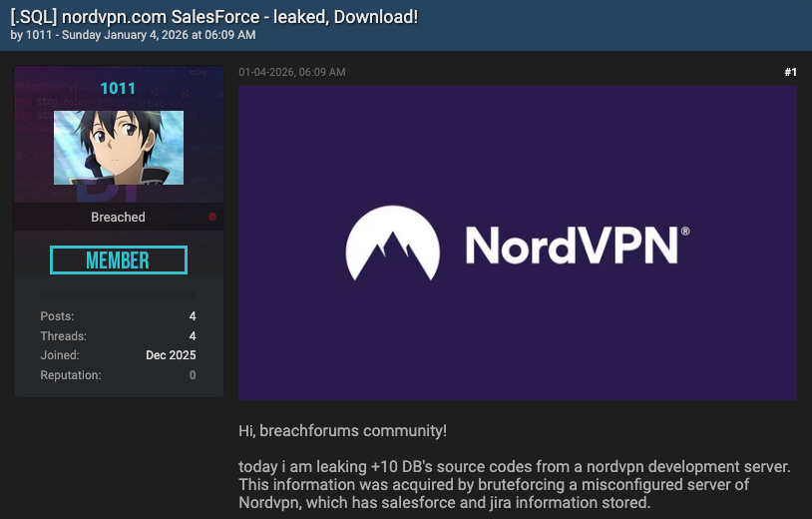Open the #1 post permalink
Viewport: 812px width, 519px height.
790,72
